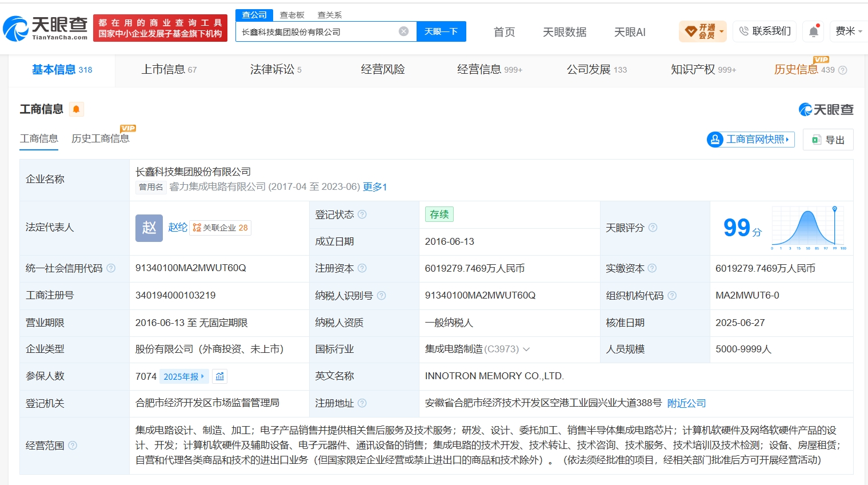Click the company name search input field
868x485 pixels.
(x=317, y=31)
